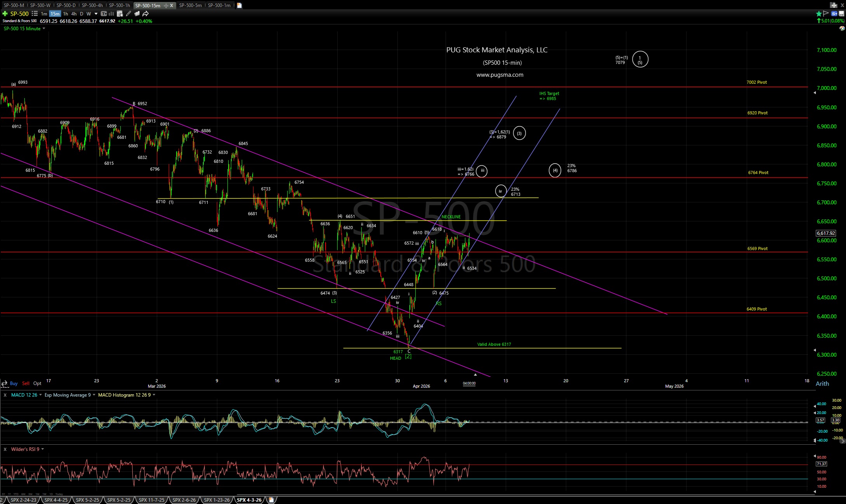
Task: Expand the Wilder's RSI 9 dropdown
Action: point(42,449)
